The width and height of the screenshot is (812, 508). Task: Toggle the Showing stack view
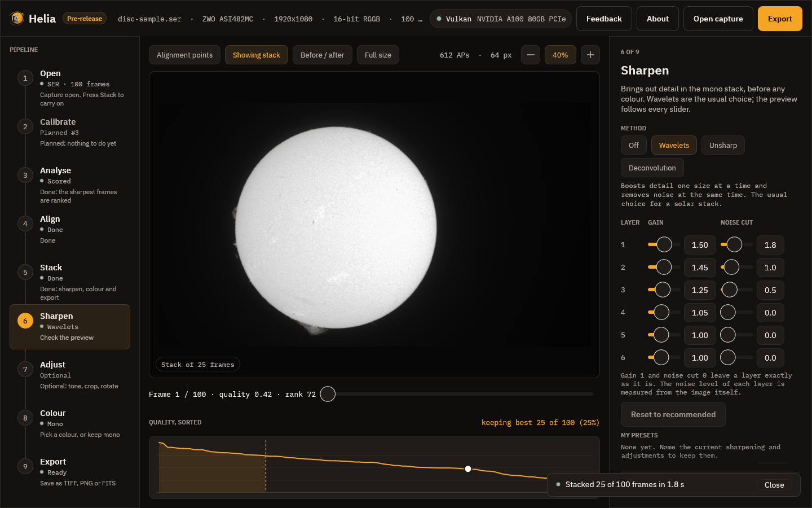tap(257, 55)
